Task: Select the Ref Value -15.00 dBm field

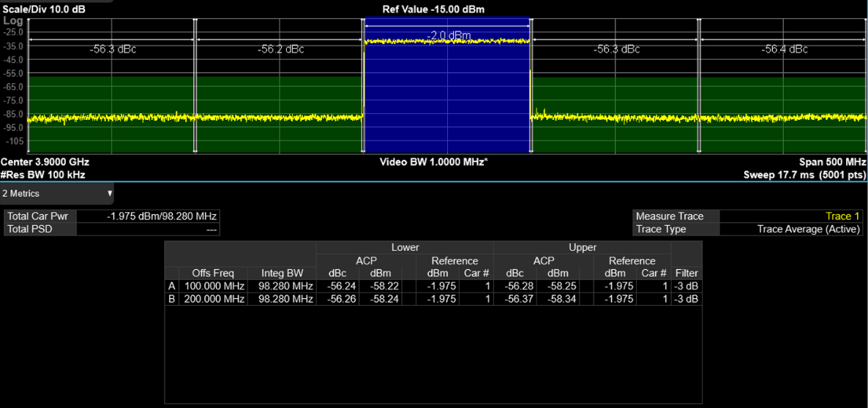Action: [x=433, y=10]
